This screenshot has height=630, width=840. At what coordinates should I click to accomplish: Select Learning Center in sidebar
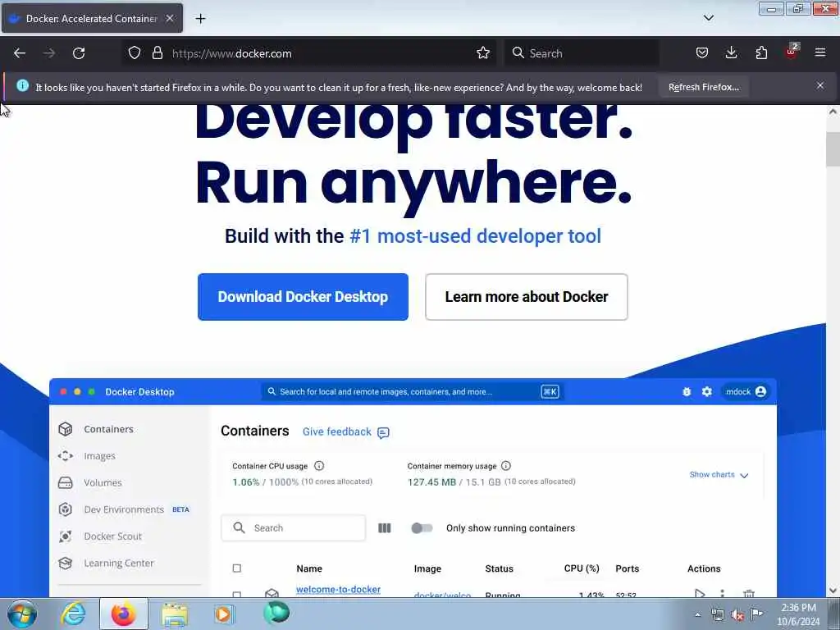pyautogui.click(x=118, y=563)
